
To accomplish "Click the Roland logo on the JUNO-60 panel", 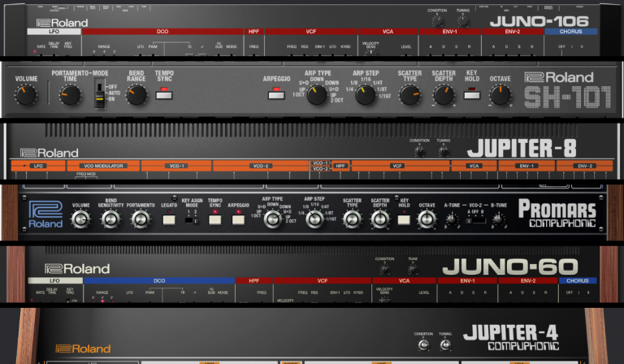I will tap(77, 269).
